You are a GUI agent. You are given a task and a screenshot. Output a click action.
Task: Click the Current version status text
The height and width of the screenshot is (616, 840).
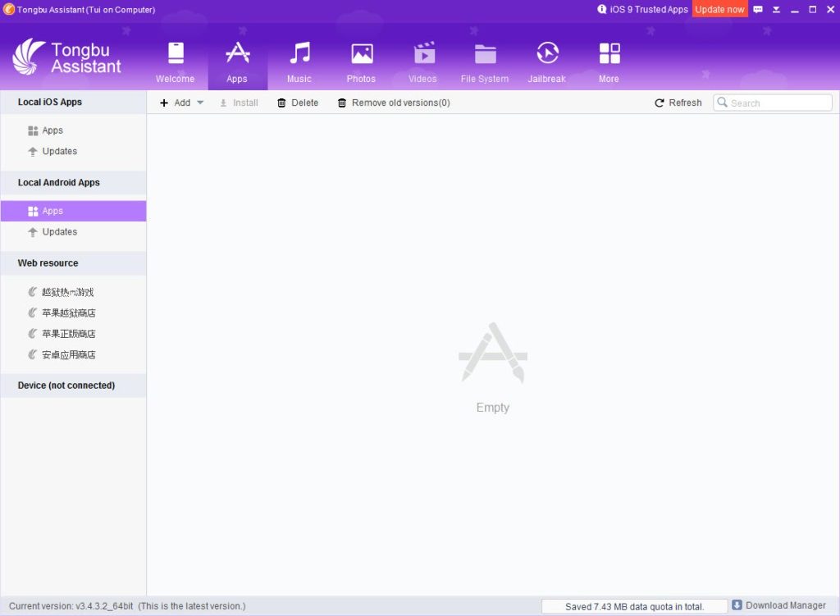127,606
